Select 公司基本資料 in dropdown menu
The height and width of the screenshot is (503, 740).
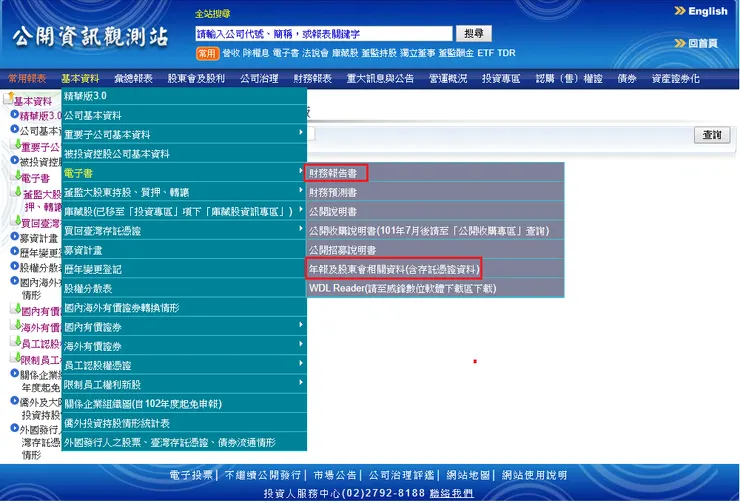(184, 115)
